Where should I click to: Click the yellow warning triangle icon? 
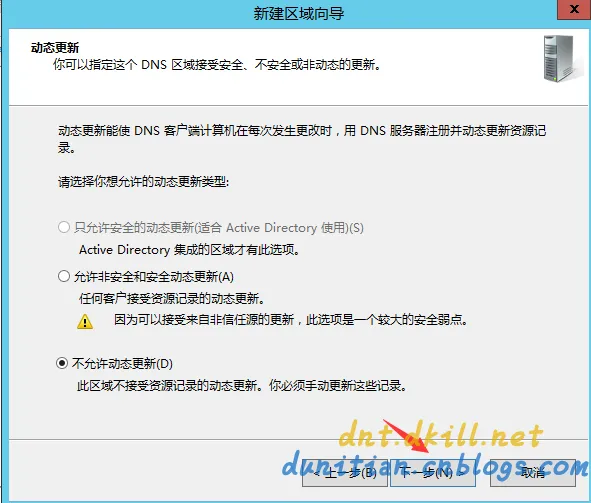pyautogui.click(x=85, y=322)
